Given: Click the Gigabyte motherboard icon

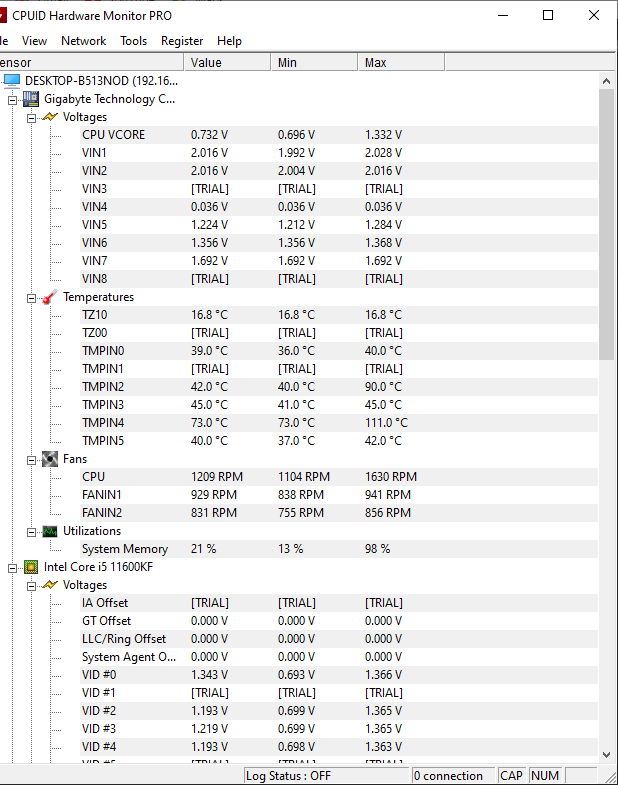Looking at the screenshot, I should (x=31, y=99).
